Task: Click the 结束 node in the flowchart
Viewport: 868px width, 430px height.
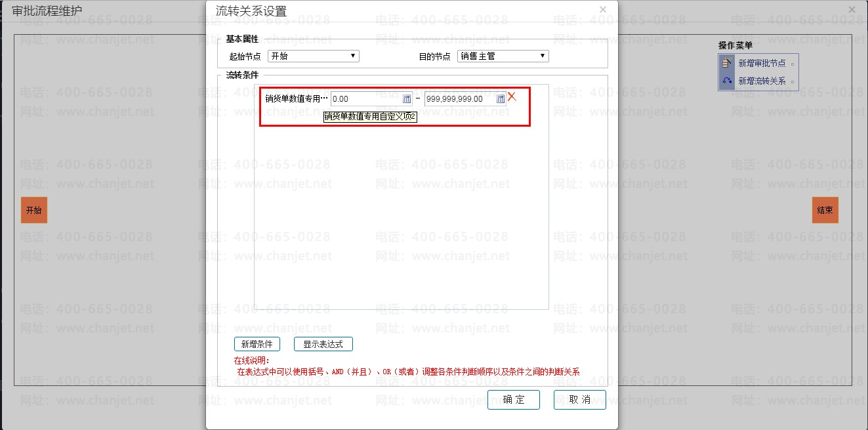Action: 825,209
